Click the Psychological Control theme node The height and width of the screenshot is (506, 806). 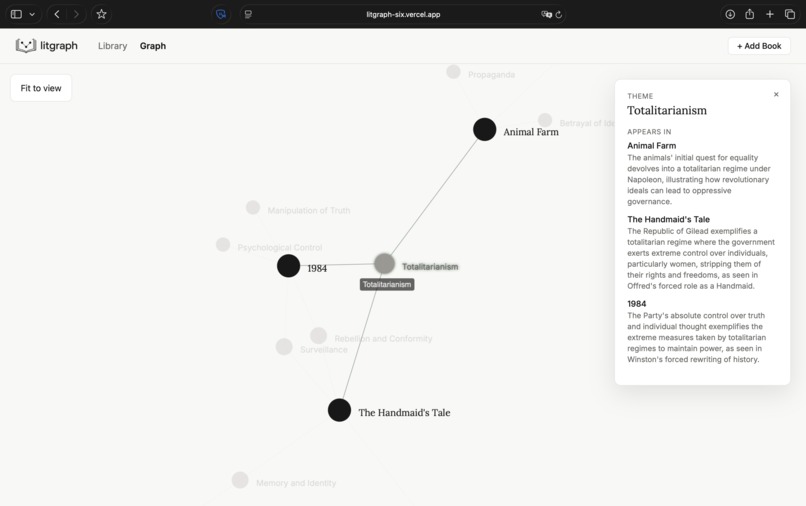point(223,245)
